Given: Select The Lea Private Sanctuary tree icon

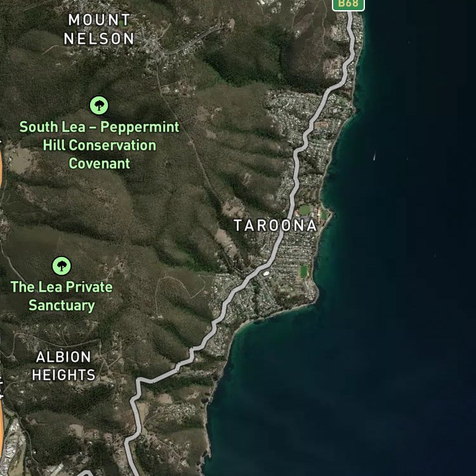Looking at the screenshot, I should 62,266.
